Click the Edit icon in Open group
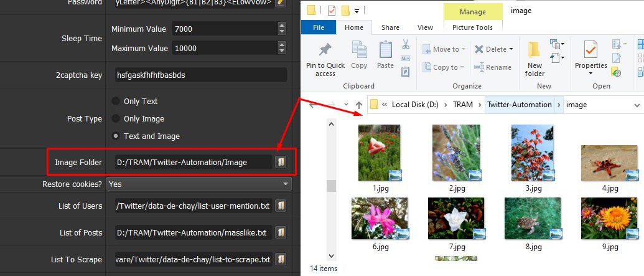Viewport: 644px width, 276px height. [616, 57]
